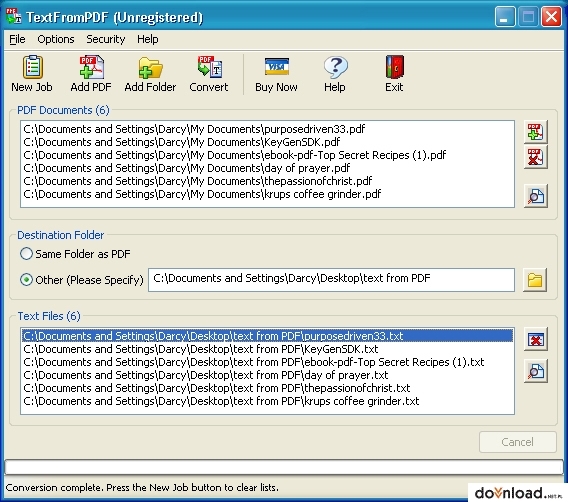Click the TextFromPDF title bar app icon
The height and width of the screenshot is (502, 568).
tap(14, 17)
